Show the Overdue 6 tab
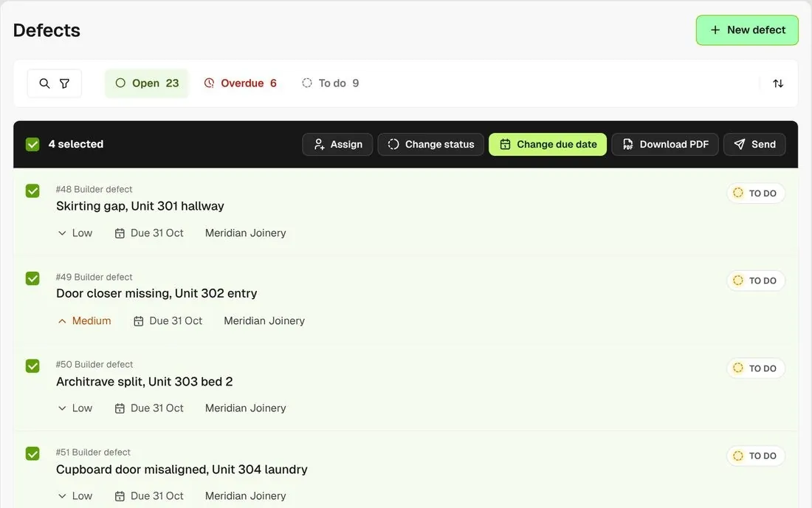812x508 pixels. tap(241, 83)
